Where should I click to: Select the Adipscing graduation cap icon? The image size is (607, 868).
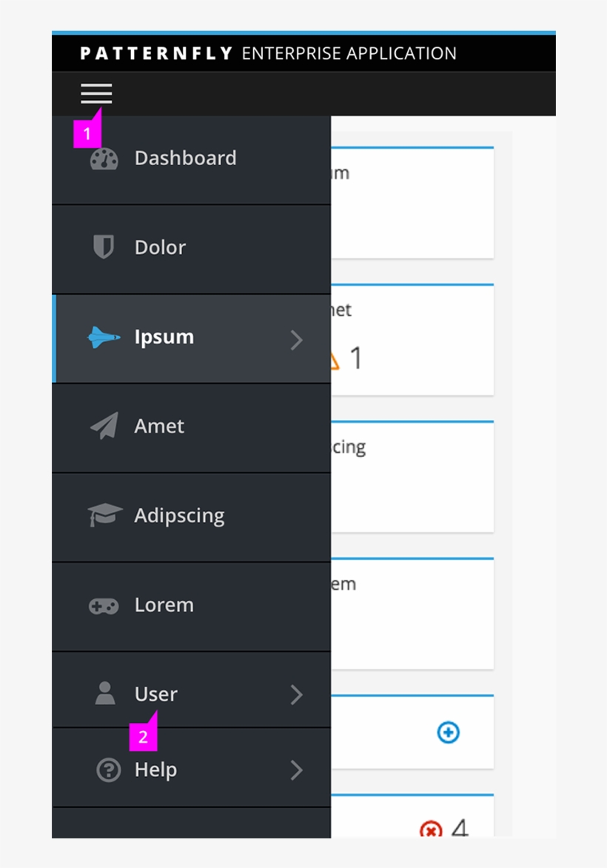(104, 515)
